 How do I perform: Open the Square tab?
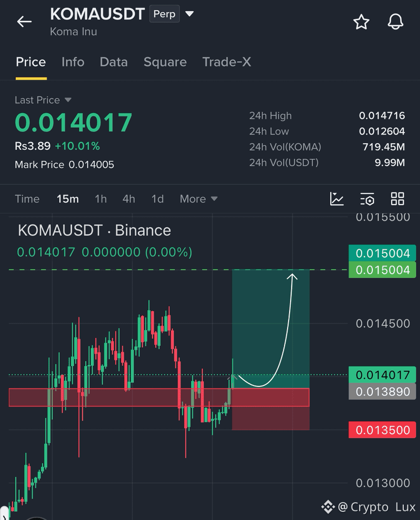coord(165,62)
